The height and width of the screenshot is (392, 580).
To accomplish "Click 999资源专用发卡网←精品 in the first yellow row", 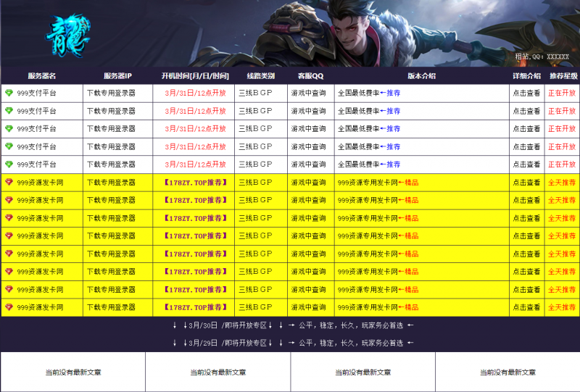I will [378, 183].
